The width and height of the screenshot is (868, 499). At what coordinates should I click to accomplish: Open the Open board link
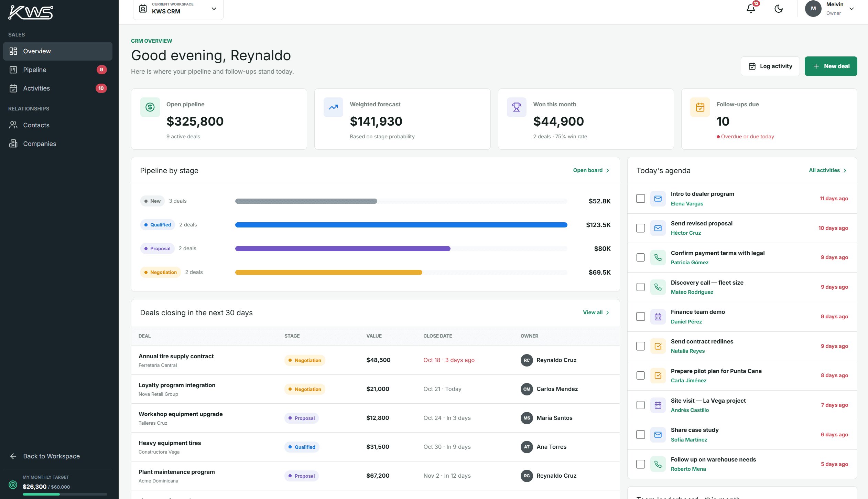pyautogui.click(x=591, y=170)
